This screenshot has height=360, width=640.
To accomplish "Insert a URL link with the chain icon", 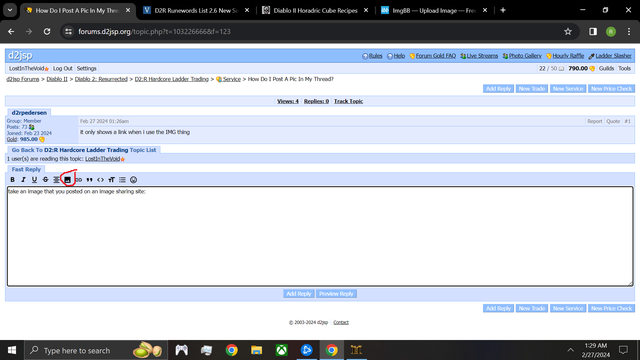I will tap(78, 180).
